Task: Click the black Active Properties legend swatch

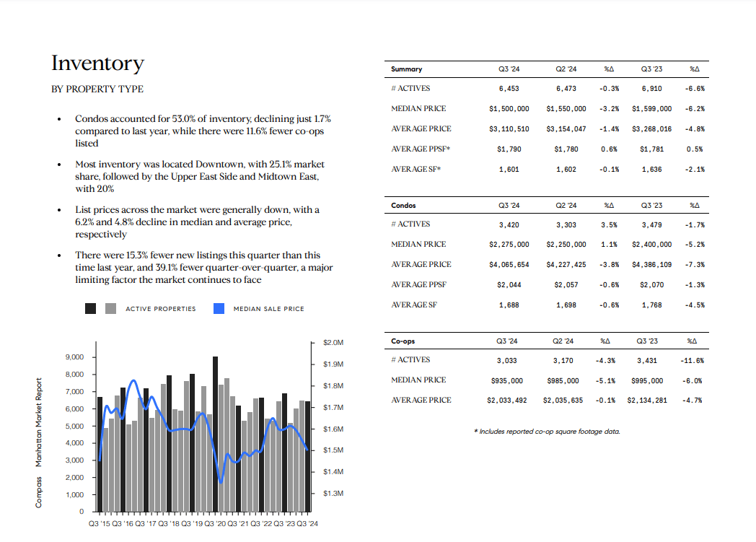Action: pyautogui.click(x=91, y=309)
